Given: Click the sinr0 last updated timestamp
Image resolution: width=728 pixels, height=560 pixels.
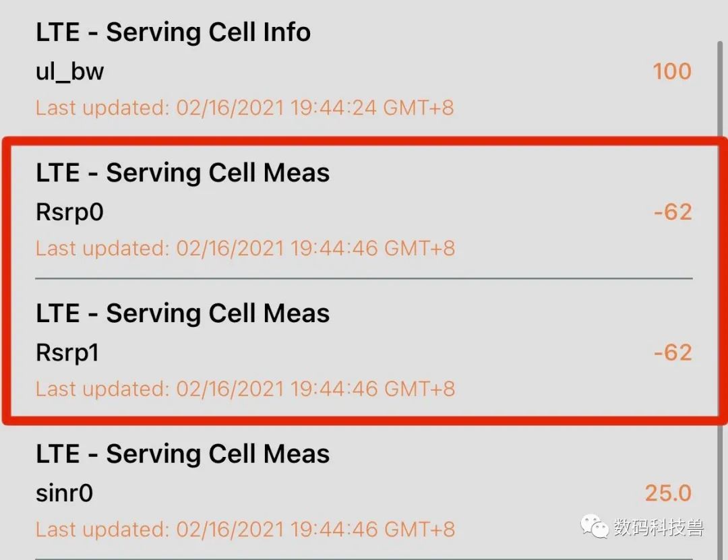Looking at the screenshot, I should (x=245, y=530).
